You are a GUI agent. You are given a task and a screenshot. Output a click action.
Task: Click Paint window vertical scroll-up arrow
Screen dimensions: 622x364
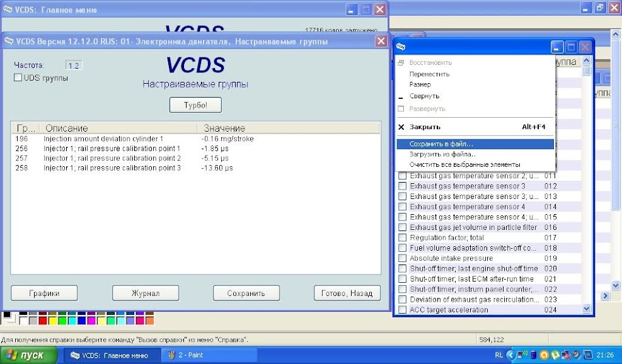[616, 35]
